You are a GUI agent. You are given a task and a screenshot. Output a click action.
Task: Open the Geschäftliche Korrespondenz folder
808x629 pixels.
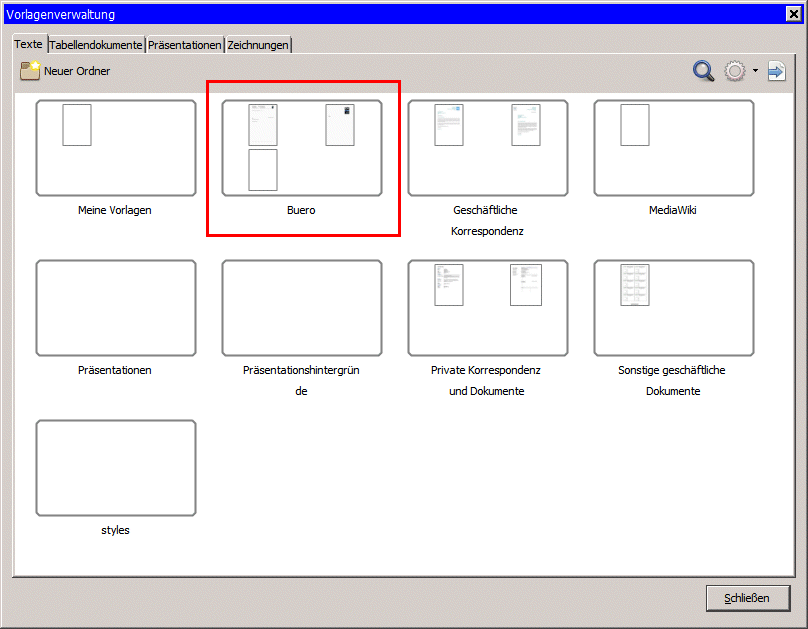pyautogui.click(x=487, y=147)
